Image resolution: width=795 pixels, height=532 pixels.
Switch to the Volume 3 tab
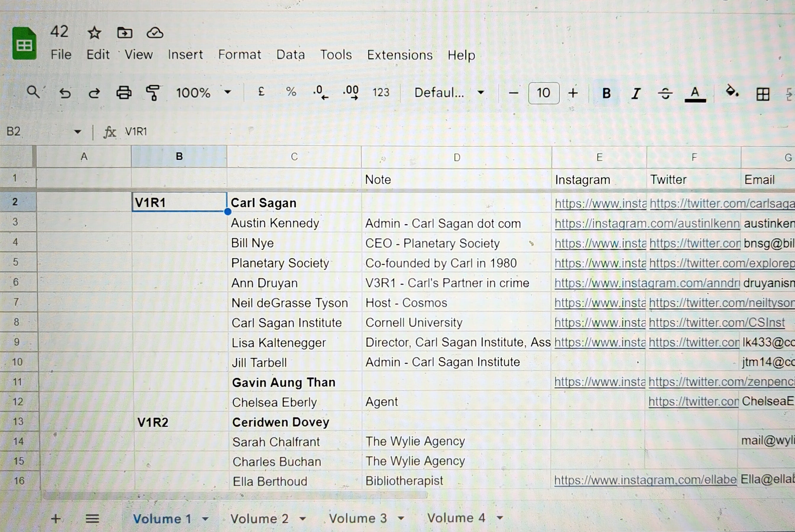(x=358, y=518)
